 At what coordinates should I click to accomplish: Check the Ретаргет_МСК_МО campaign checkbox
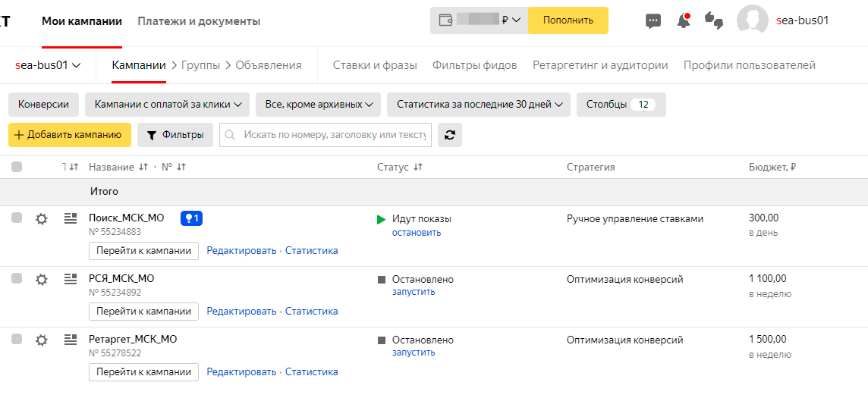17,340
